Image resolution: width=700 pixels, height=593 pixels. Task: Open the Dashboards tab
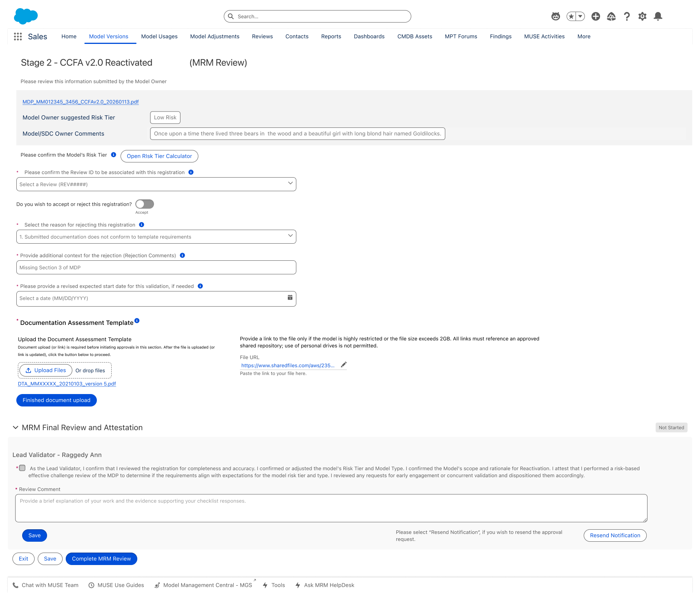coord(369,37)
